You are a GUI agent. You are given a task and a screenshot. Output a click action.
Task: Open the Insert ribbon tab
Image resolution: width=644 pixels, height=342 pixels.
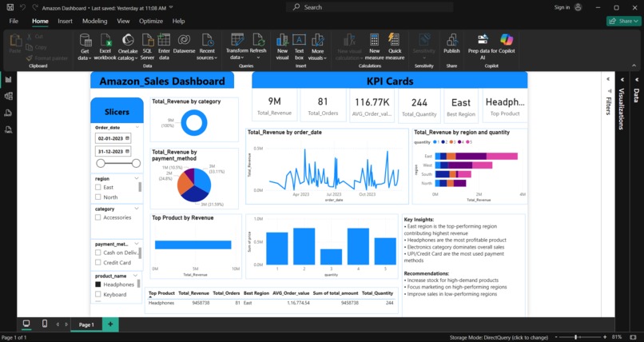pyautogui.click(x=65, y=21)
